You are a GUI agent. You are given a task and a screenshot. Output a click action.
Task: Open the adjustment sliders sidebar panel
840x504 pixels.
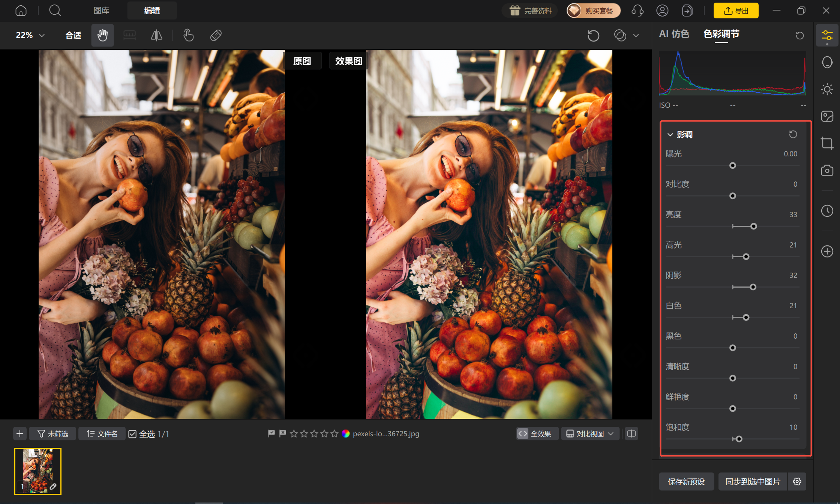(x=827, y=36)
